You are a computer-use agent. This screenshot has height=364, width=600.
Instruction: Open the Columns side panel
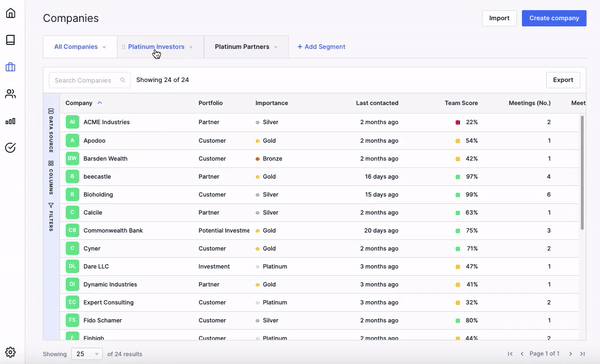(x=51, y=178)
